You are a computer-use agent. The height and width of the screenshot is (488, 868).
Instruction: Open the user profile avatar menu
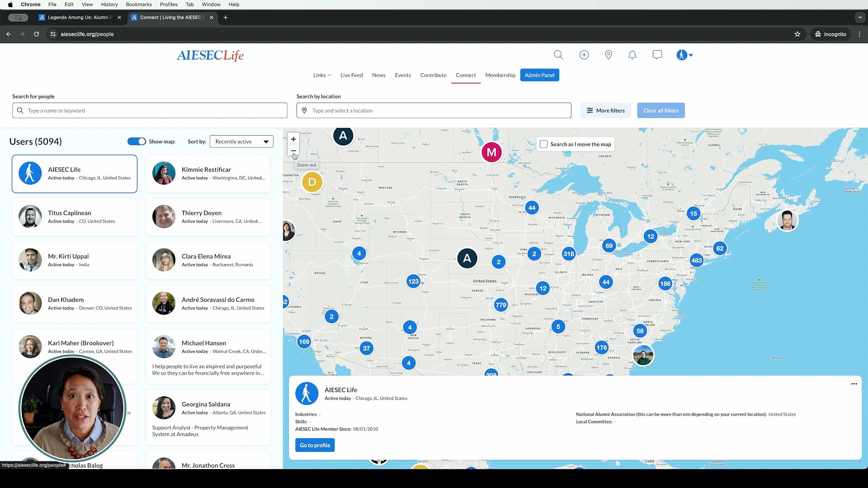click(684, 55)
